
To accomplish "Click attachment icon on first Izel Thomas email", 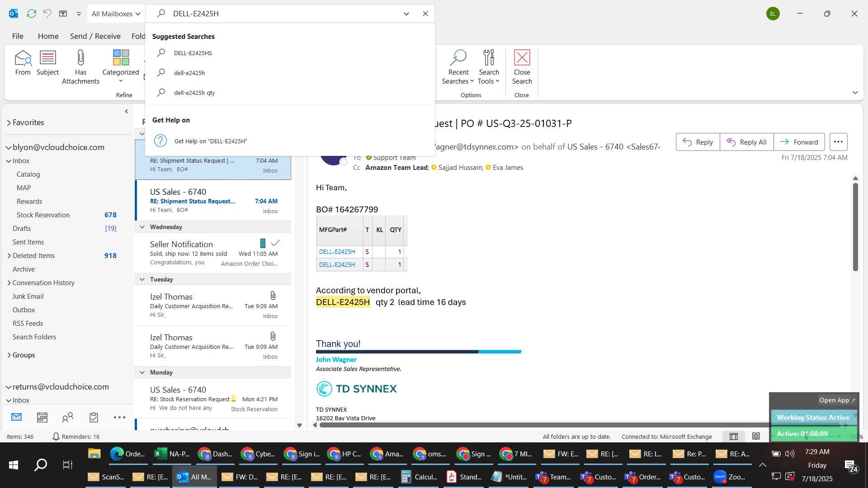I will pyautogui.click(x=273, y=296).
